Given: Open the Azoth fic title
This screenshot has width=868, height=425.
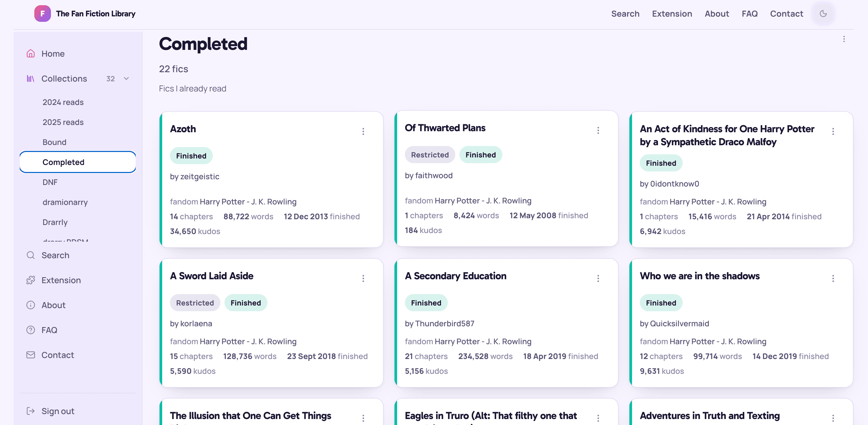Looking at the screenshot, I should click(x=183, y=129).
